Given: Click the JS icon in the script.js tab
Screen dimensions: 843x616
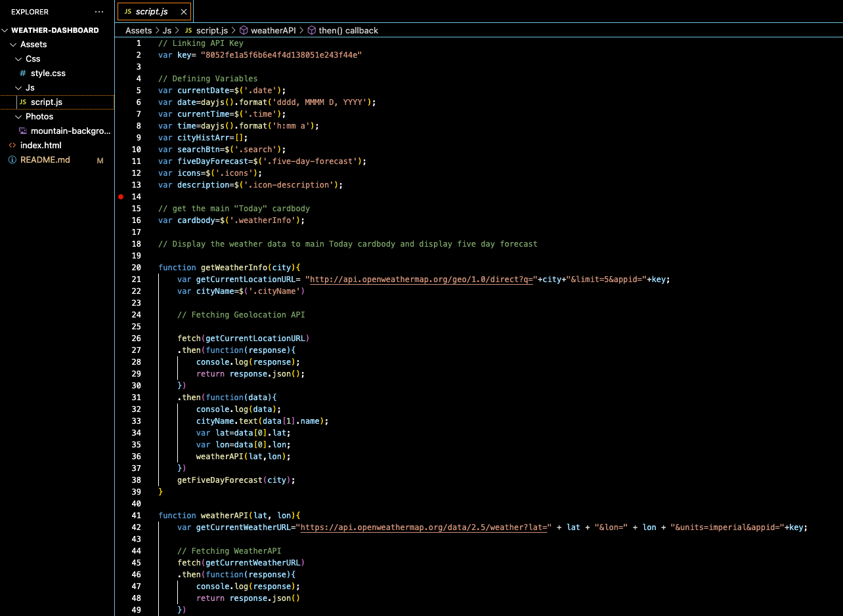Looking at the screenshot, I should [127, 12].
